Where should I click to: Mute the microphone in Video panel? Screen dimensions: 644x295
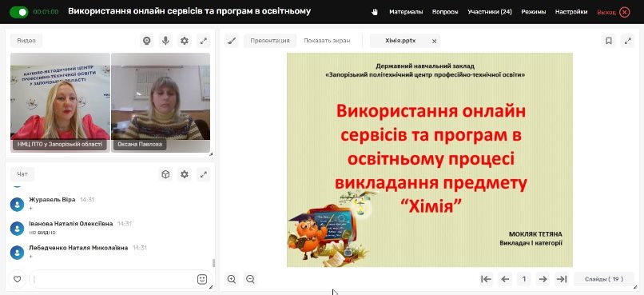coord(165,41)
